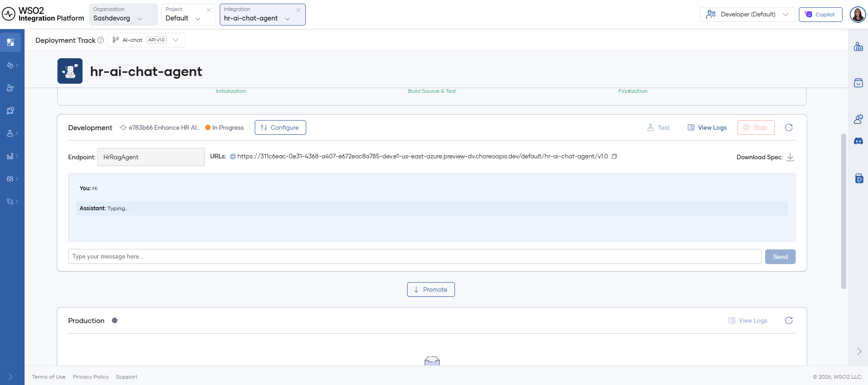868x385 pixels.
Task: Click the Initialization stage label
Action: 231,91
